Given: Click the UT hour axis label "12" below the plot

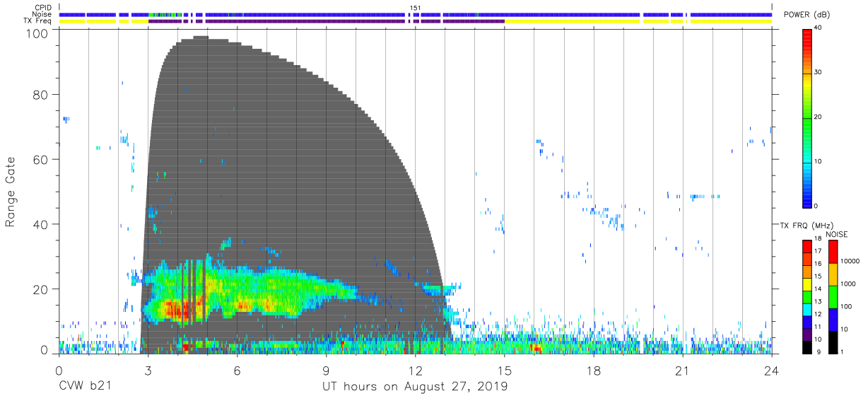Looking at the screenshot, I should coord(415,370).
